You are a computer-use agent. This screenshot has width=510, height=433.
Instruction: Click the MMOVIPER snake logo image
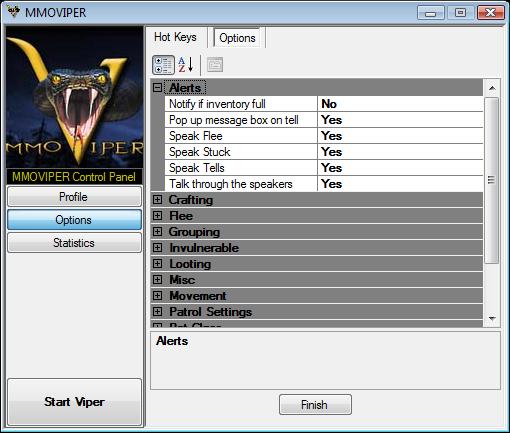(x=75, y=97)
